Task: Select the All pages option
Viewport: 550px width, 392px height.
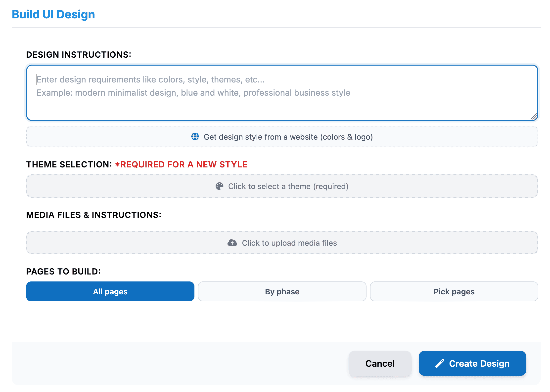Action: coord(110,291)
